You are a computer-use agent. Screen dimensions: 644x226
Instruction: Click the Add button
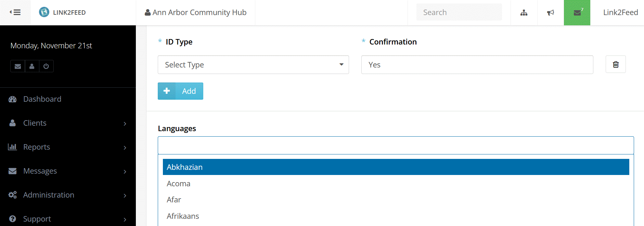pyautogui.click(x=180, y=91)
